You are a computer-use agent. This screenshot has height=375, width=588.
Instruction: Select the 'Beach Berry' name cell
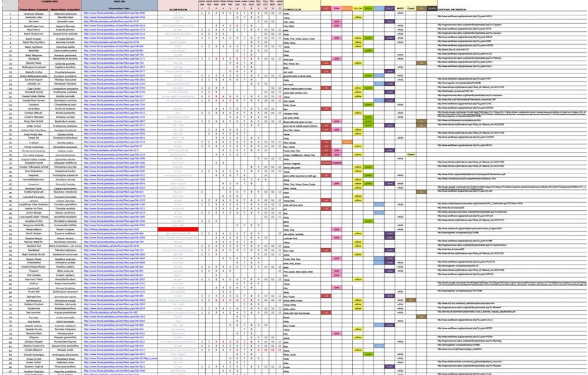(34, 29)
